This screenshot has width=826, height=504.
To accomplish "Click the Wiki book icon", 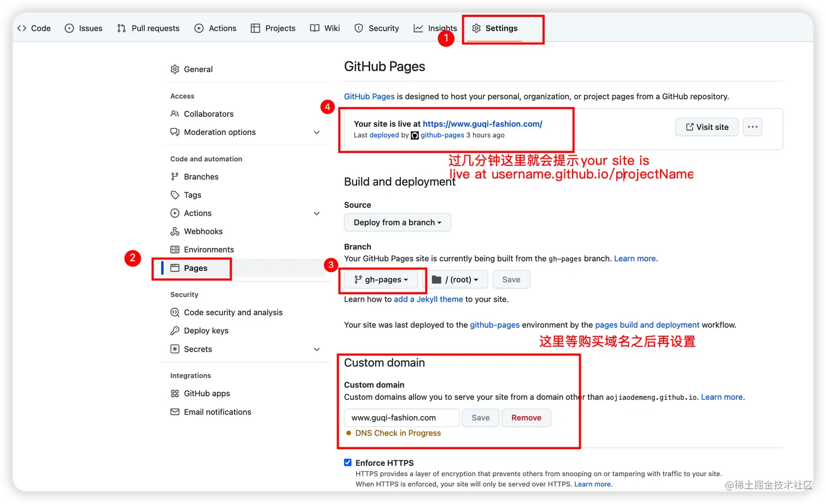I will point(315,28).
